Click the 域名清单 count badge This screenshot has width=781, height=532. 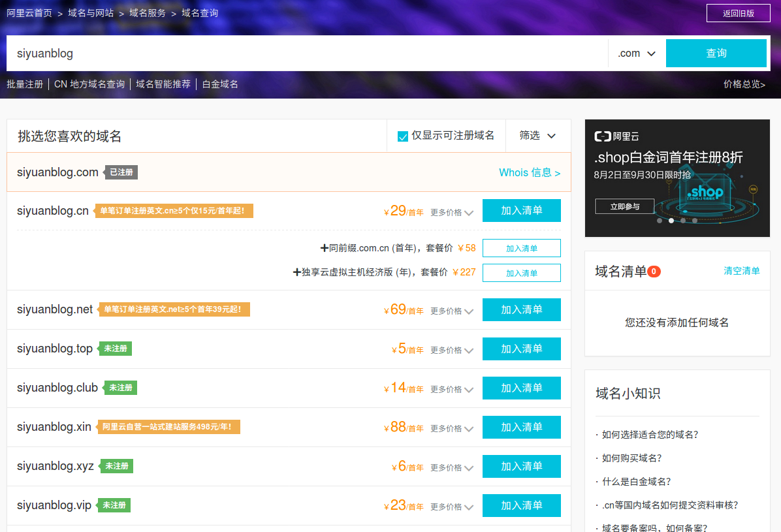(654, 272)
